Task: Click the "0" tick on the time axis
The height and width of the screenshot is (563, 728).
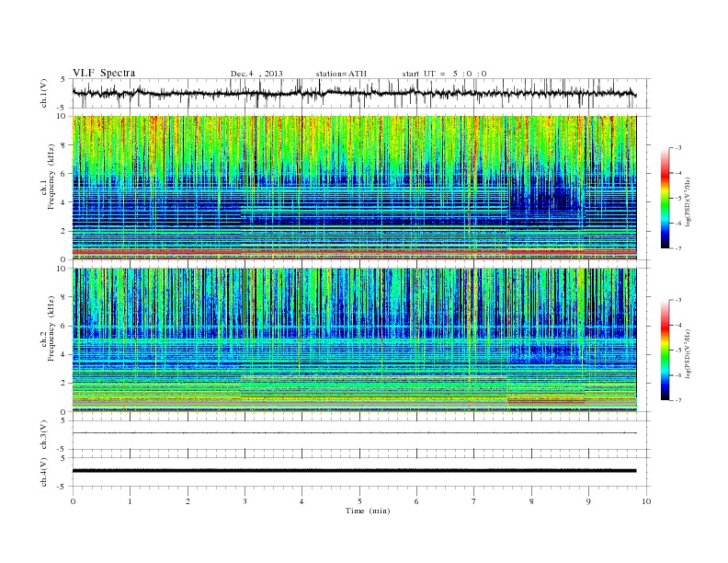Action: click(x=73, y=501)
